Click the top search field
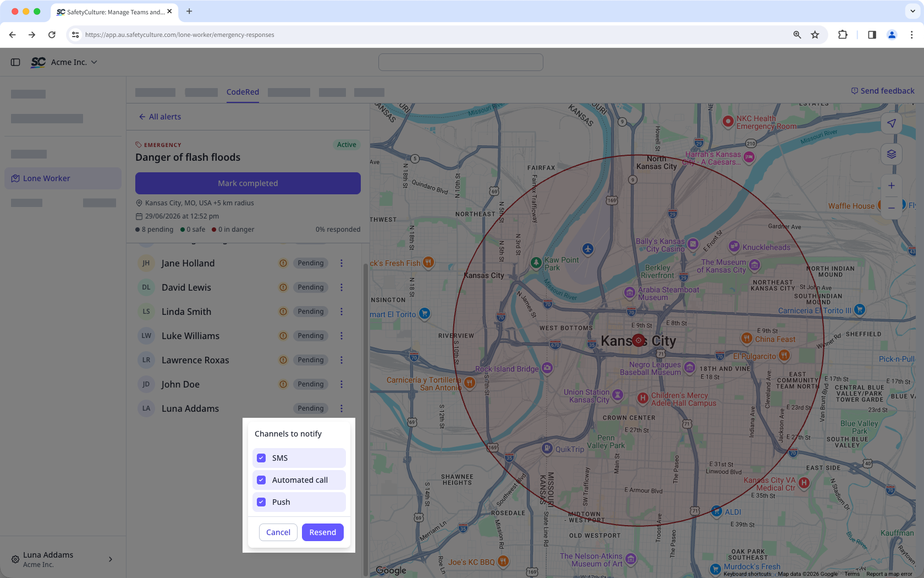The image size is (924, 578). [x=461, y=62]
